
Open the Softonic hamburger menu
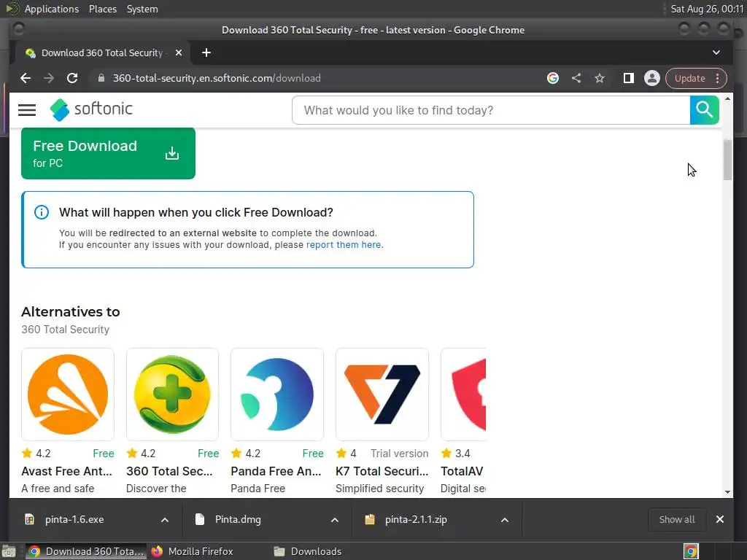(x=27, y=110)
